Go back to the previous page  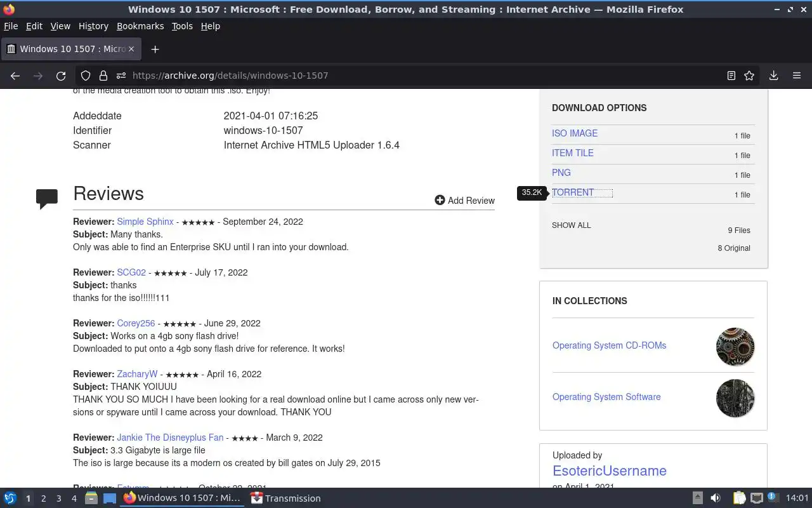[15, 76]
